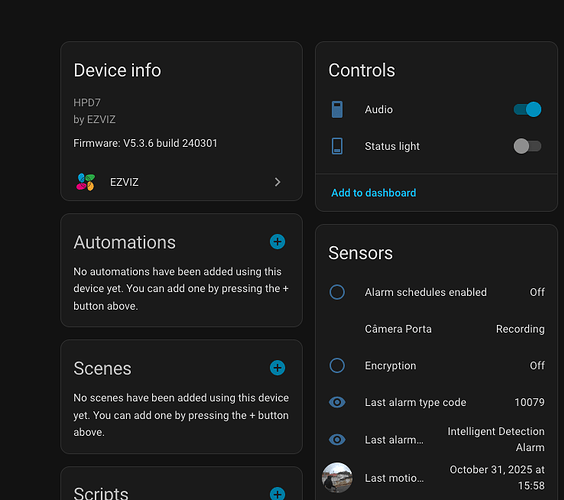564x500 pixels.
Task: Open the EZVIZ integration chevron arrow
Action: [277, 182]
